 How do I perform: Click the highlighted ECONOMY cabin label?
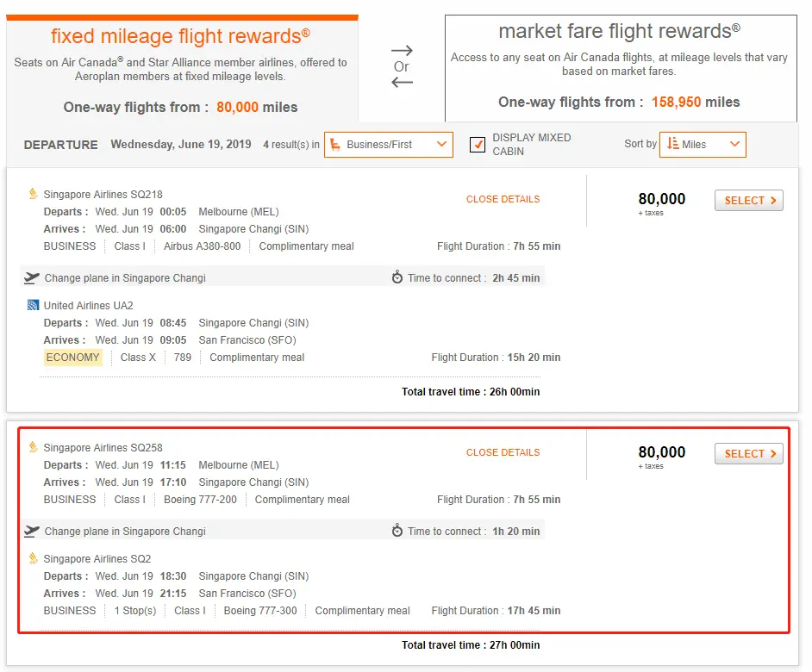(73, 358)
